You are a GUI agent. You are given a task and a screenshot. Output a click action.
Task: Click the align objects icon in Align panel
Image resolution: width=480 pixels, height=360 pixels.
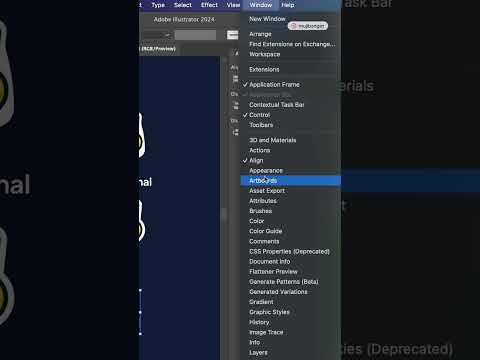coord(236,79)
